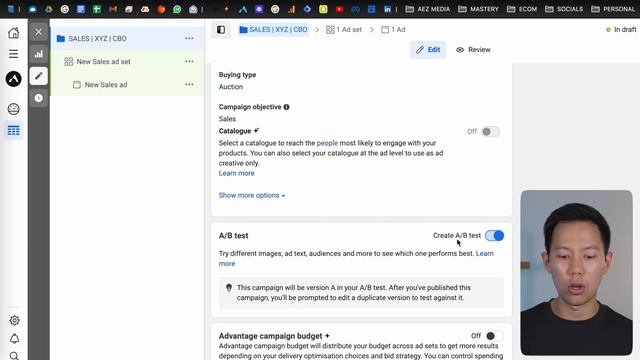
Task: Click the A/B test tip lightbulb icon
Action: pyautogui.click(x=229, y=288)
